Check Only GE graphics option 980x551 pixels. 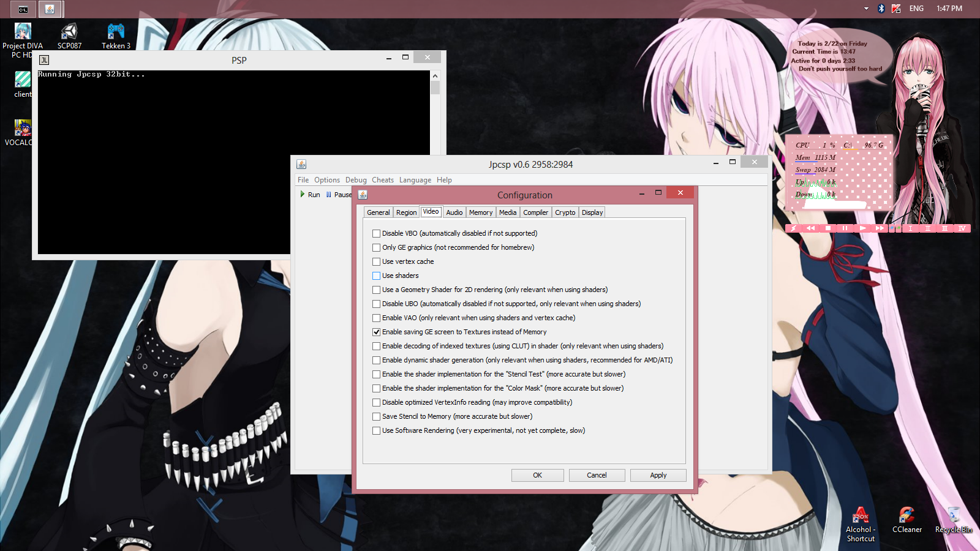point(376,247)
